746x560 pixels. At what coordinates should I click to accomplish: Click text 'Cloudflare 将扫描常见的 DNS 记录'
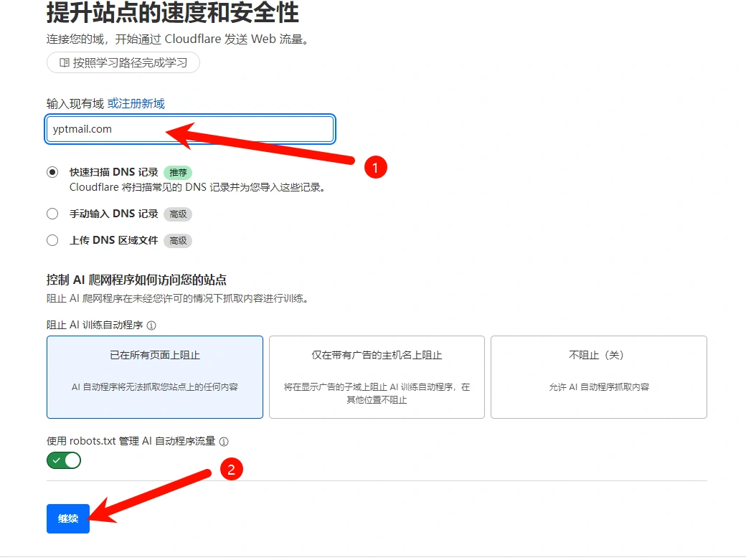click(x=197, y=187)
